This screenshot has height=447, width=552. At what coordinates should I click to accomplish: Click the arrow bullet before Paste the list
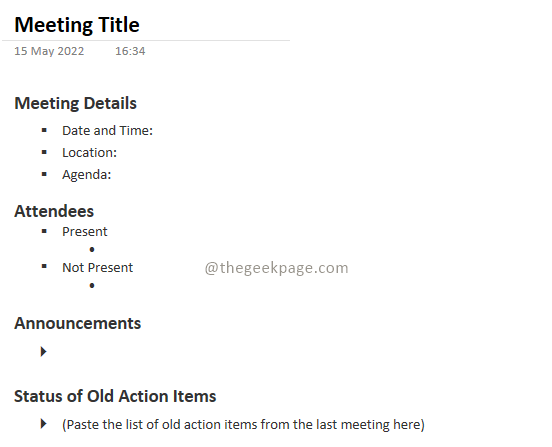(x=44, y=423)
